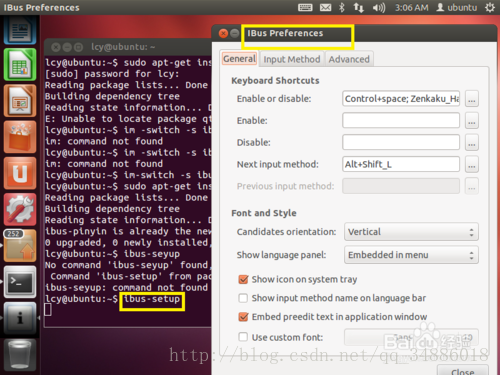The image size is (500, 375).
Task: Click the Keyboard Shortcuts section heading
Action: coord(275,81)
